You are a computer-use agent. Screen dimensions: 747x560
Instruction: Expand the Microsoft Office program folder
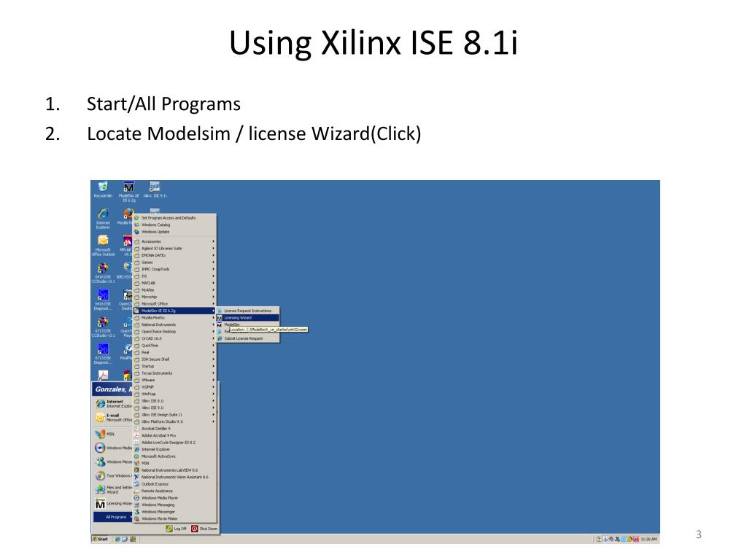[175, 304]
